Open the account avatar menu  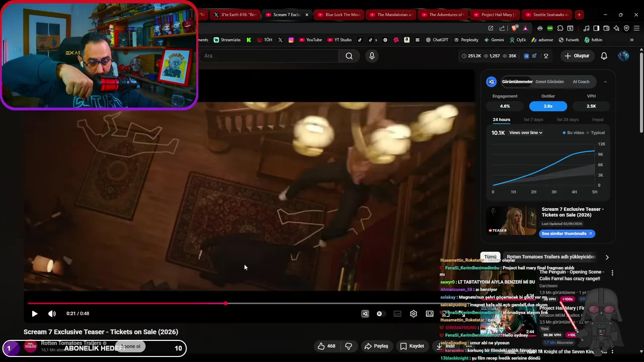point(623,56)
